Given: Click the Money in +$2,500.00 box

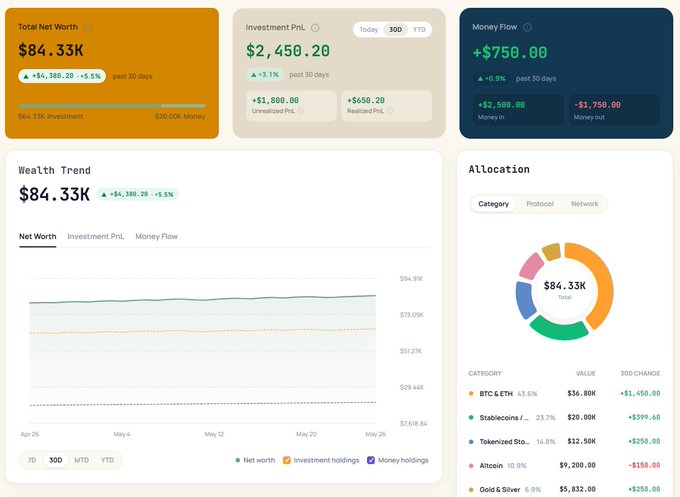Looking at the screenshot, I should tap(518, 110).
